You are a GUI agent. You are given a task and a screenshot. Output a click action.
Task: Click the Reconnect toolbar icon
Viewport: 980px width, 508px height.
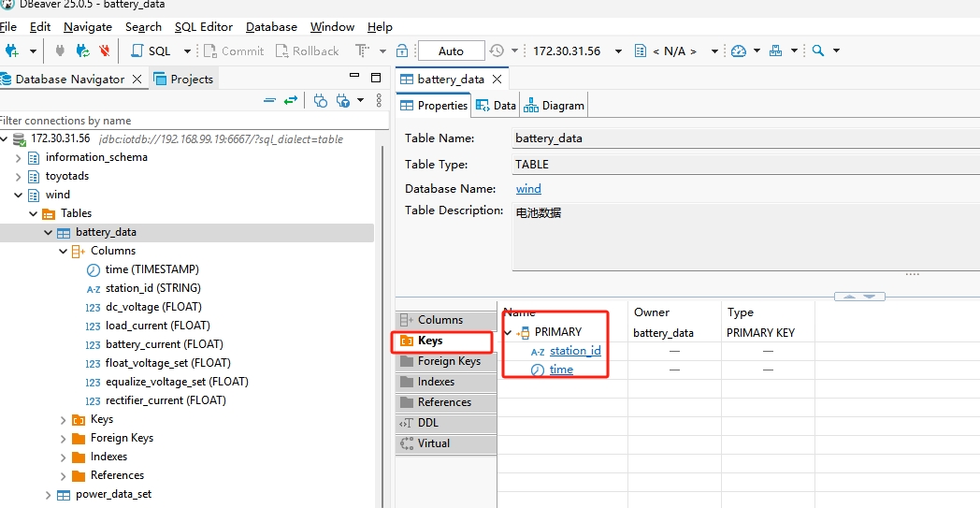click(83, 51)
